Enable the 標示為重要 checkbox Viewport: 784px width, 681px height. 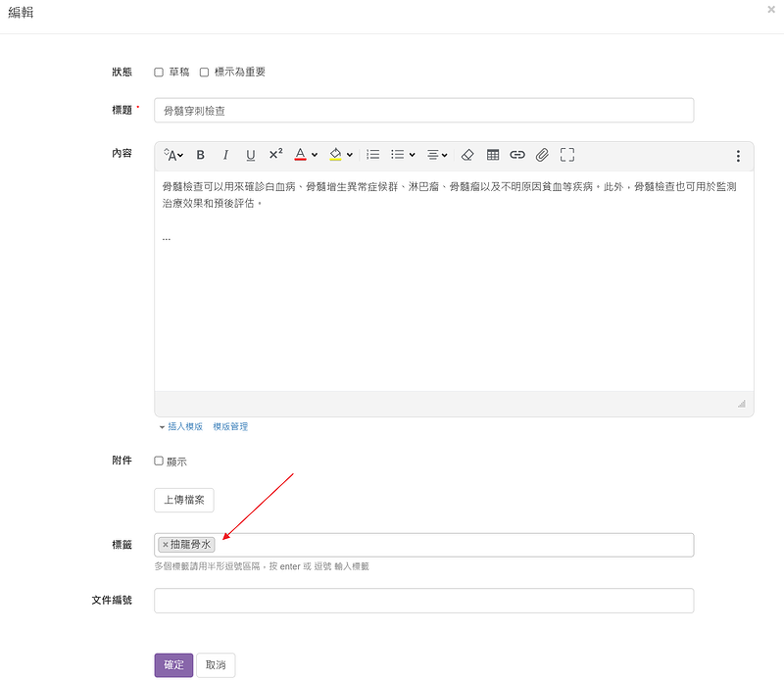(204, 73)
